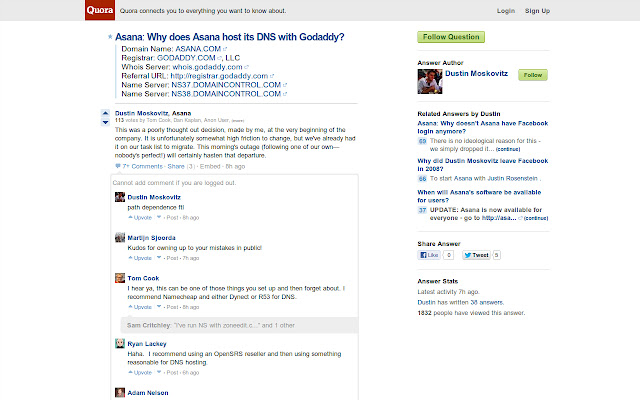Viewport: 640px width, 400px height.
Task: Open dropdown arrow beside Upvote on Tom Cook's comment
Action: tap(159, 307)
